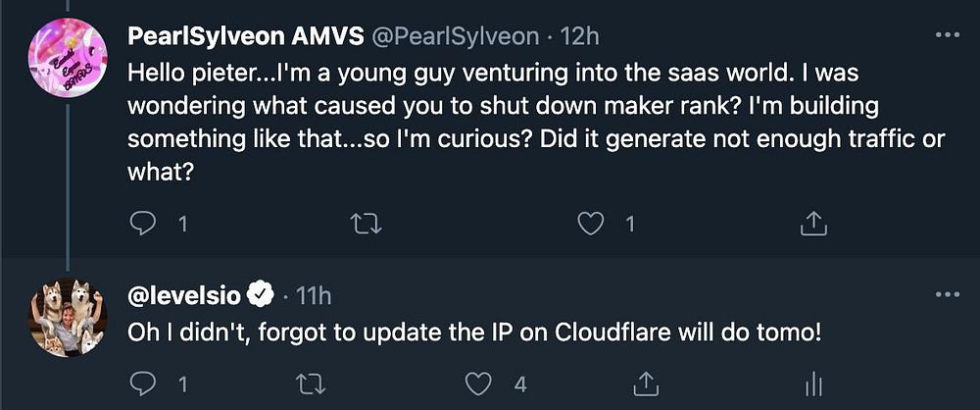The width and height of the screenshot is (980, 410).
Task: Open more options for PearlSylveon's tweet
Action: [x=948, y=36]
